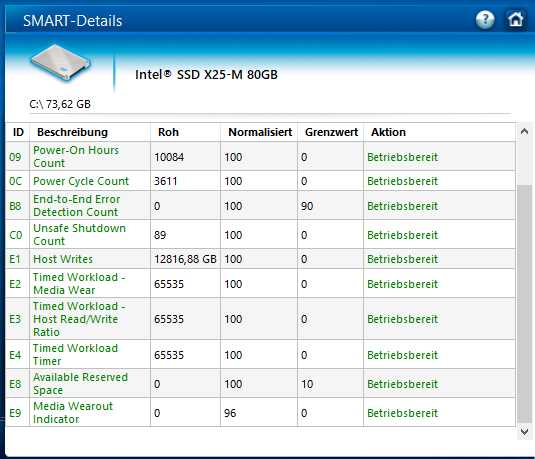Image resolution: width=535 pixels, height=459 pixels.
Task: Open the Available Reserved Space link
Action: point(80,384)
